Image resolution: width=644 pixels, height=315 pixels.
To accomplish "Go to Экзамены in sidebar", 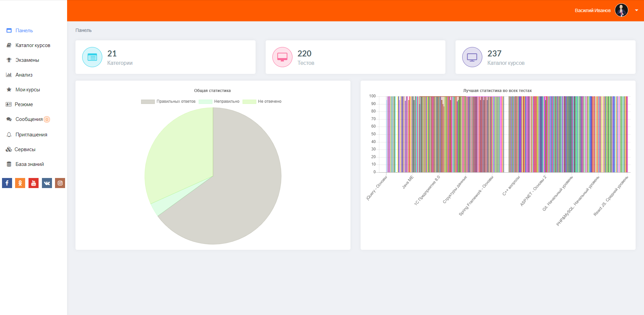I will coord(27,60).
